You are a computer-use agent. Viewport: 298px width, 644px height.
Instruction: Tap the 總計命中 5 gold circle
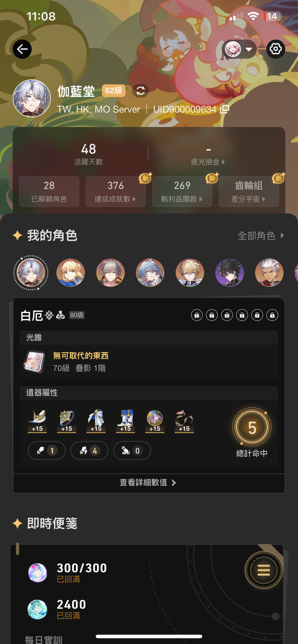click(x=252, y=427)
